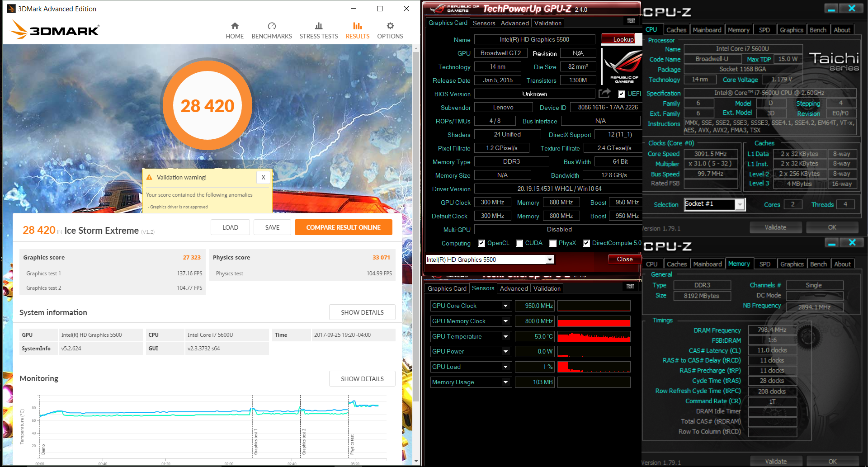Open Caches tab in upper CPU-Z
868x467 pixels.
pyautogui.click(x=676, y=30)
